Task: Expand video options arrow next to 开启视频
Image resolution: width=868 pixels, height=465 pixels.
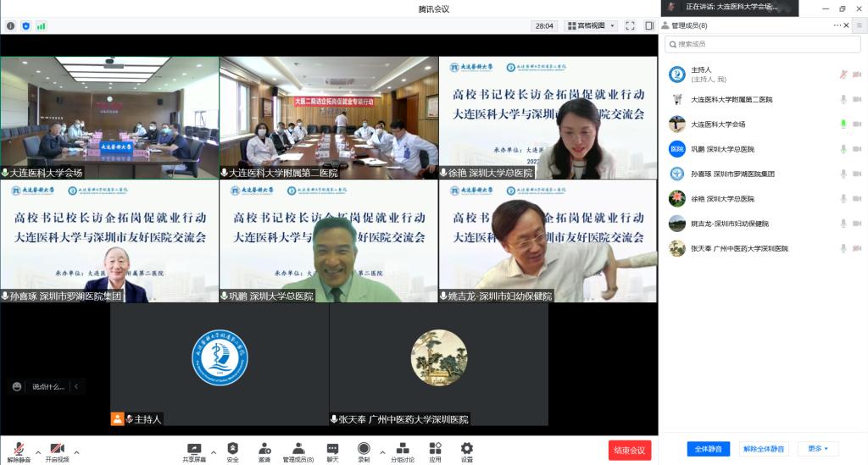Action: click(x=76, y=452)
